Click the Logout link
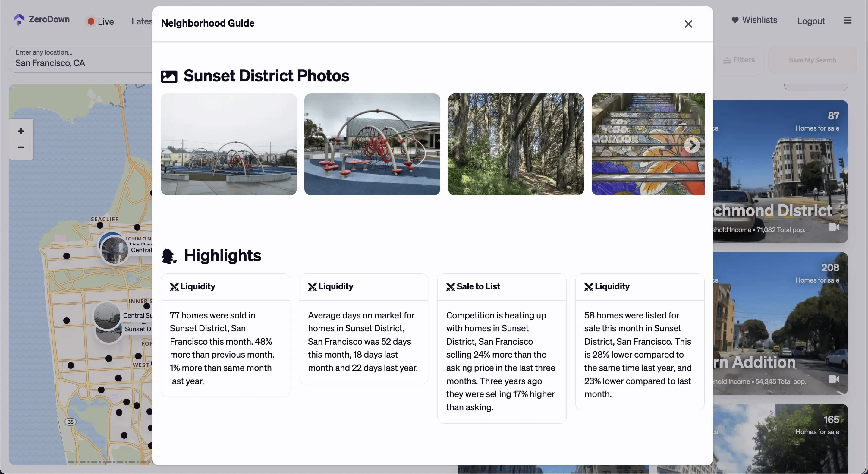 point(811,21)
